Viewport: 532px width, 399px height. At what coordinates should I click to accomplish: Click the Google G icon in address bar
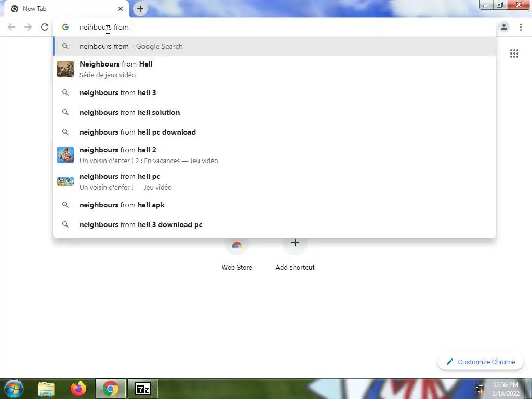pyautogui.click(x=65, y=27)
